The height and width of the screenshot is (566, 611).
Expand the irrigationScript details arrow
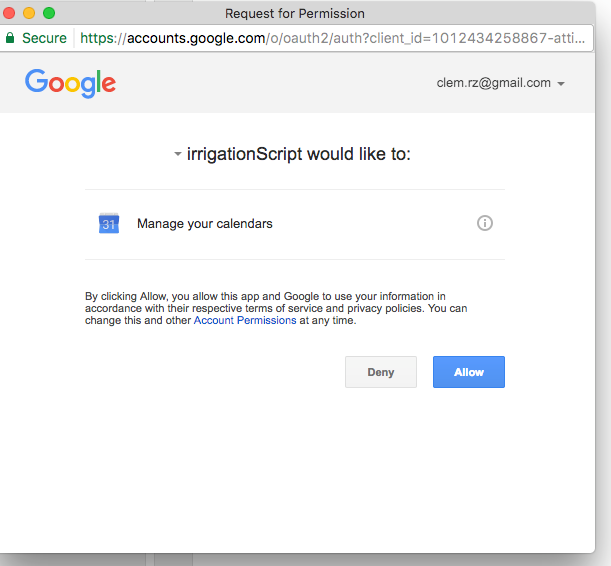178,154
